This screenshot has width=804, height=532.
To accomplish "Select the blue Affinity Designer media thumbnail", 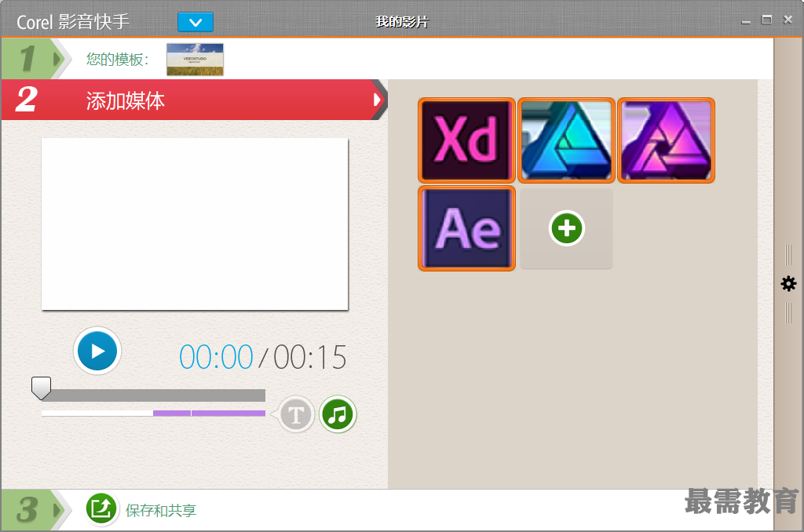I will (567, 140).
